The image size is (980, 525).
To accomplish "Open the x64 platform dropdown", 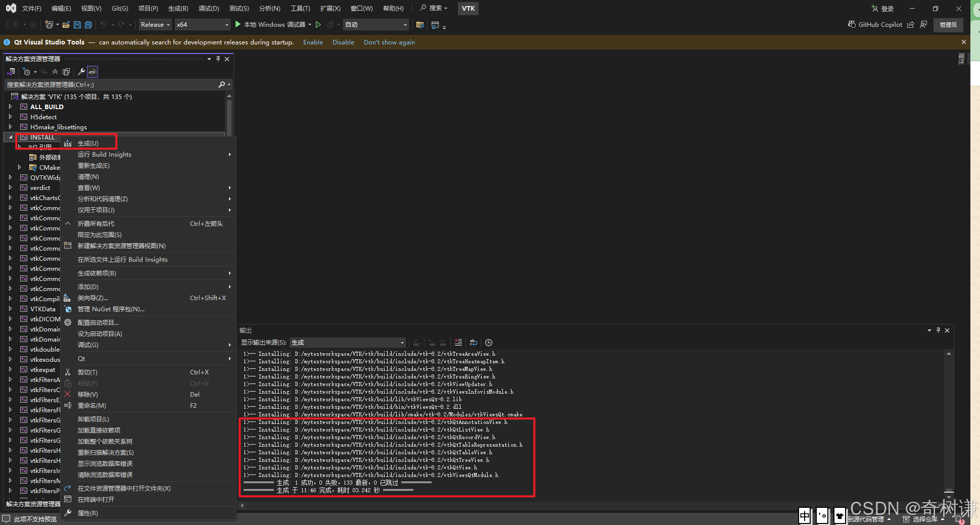I will pos(202,24).
